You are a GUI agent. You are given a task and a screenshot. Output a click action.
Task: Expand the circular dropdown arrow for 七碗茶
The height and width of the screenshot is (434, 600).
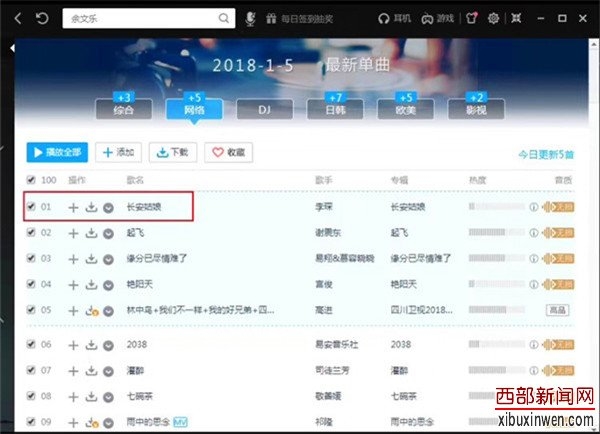point(108,396)
